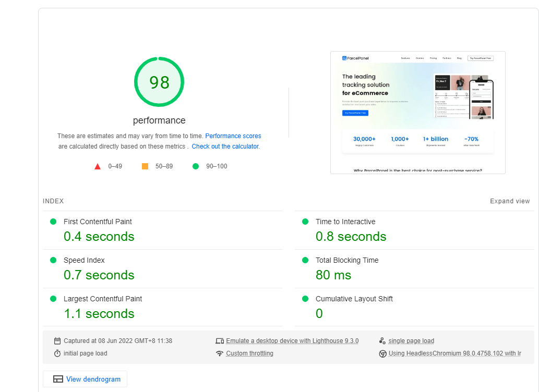The width and height of the screenshot is (539, 392).
Task: Click the desktop device emulation icon
Action: click(220, 341)
